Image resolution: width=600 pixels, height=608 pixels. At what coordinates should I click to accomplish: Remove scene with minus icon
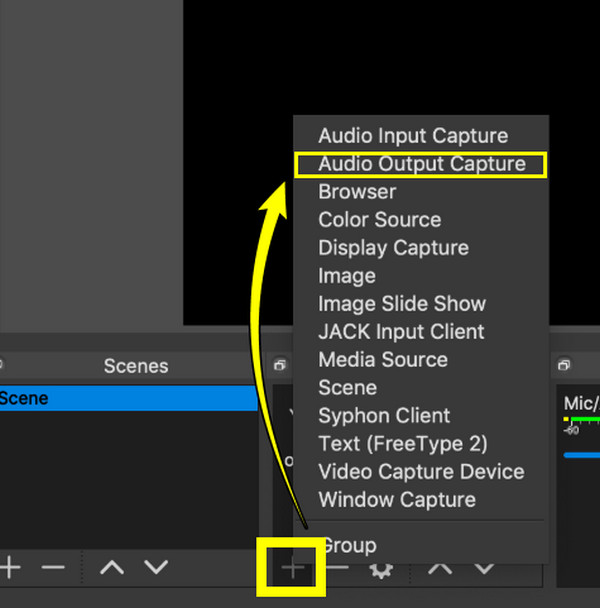pyautogui.click(x=53, y=568)
